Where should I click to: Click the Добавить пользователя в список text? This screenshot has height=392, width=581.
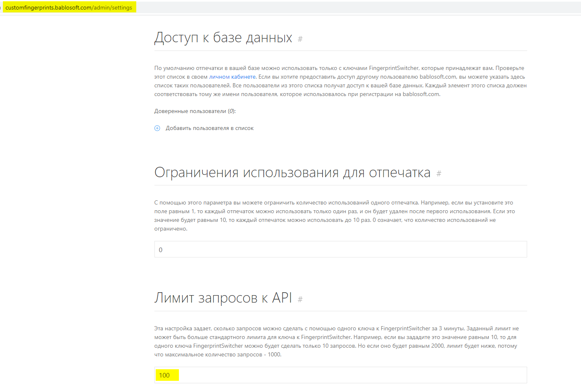210,128
